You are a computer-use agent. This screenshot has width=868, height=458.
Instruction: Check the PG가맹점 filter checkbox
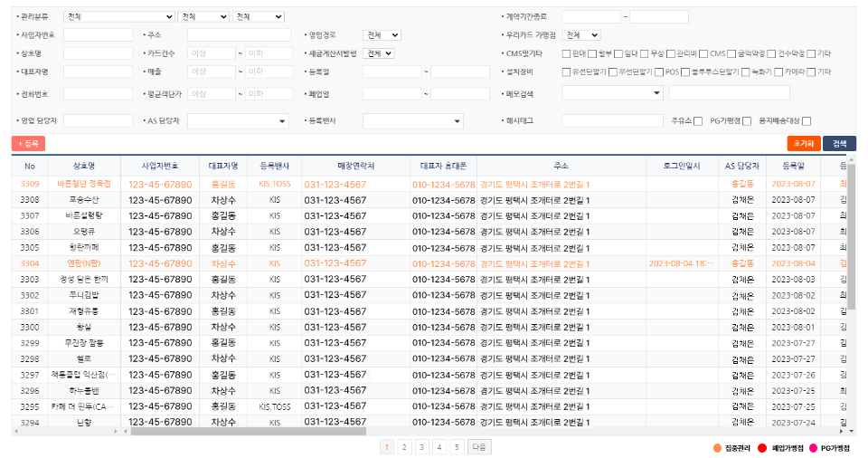point(747,121)
